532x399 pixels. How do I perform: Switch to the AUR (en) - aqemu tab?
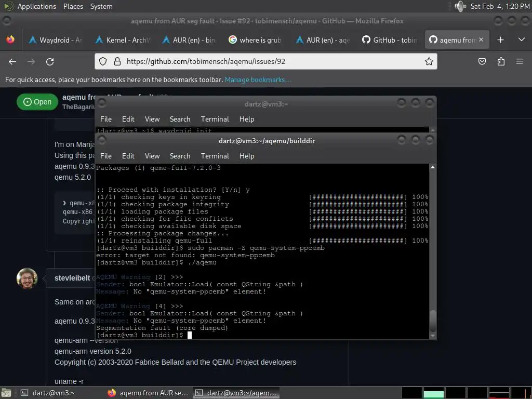click(x=323, y=40)
